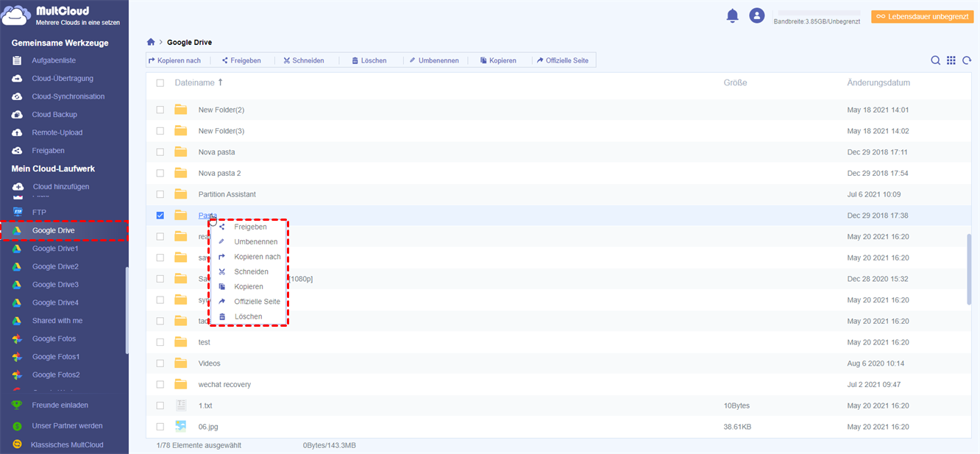The width and height of the screenshot is (980, 454).
Task: Click toolbar Kopieren button
Action: point(498,60)
